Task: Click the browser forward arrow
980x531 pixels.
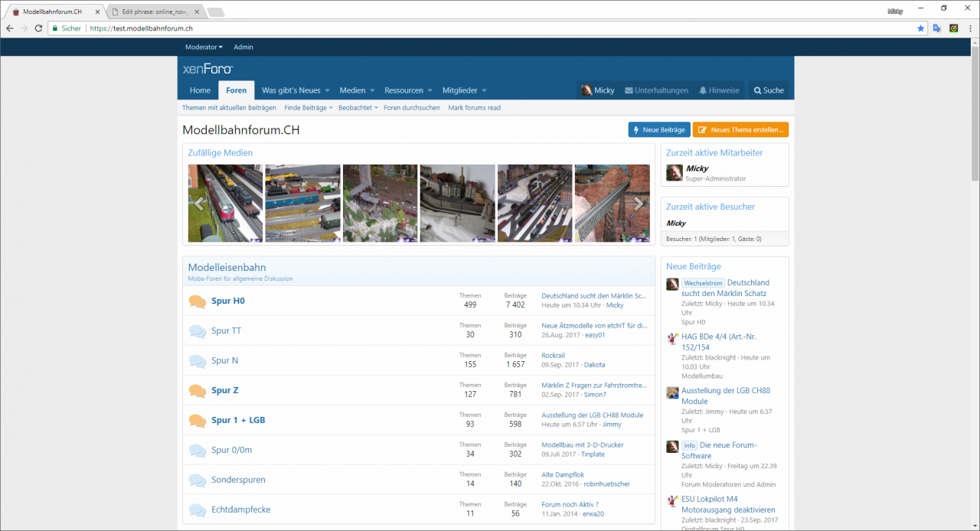Action: click(24, 28)
